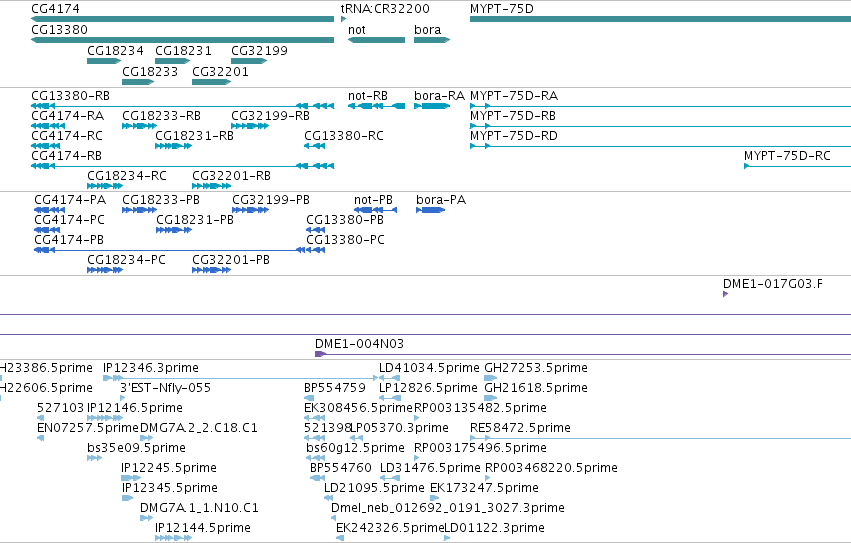Select protein CG13380-PB
This screenshot has width=851, height=543.
[315, 230]
